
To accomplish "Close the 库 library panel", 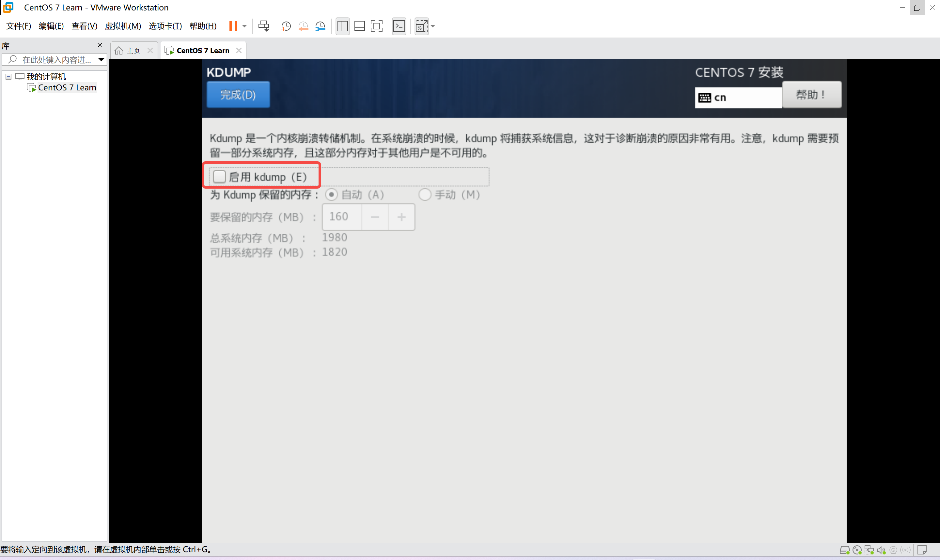I will 100,45.
